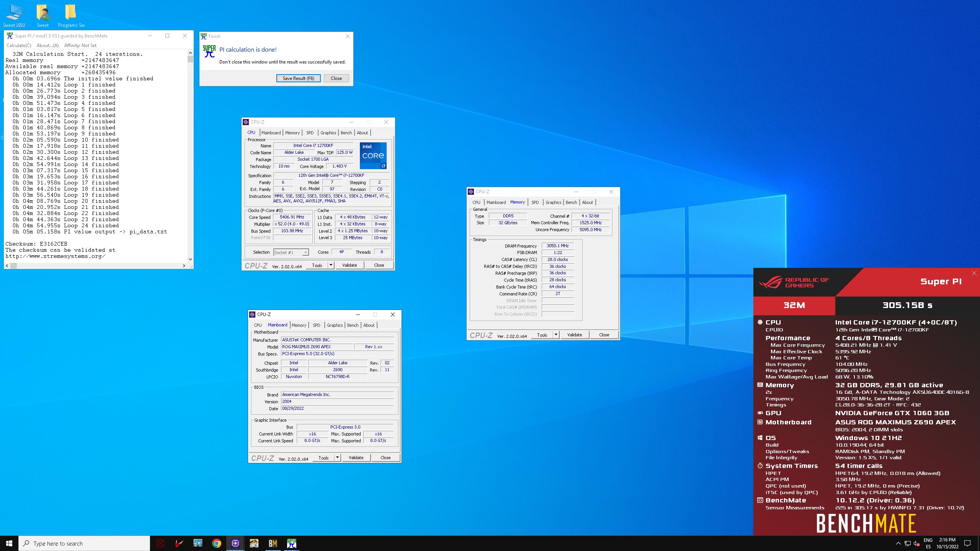Click the Checksum: E3162CEB line
The width and height of the screenshot is (980, 551).
(36, 244)
